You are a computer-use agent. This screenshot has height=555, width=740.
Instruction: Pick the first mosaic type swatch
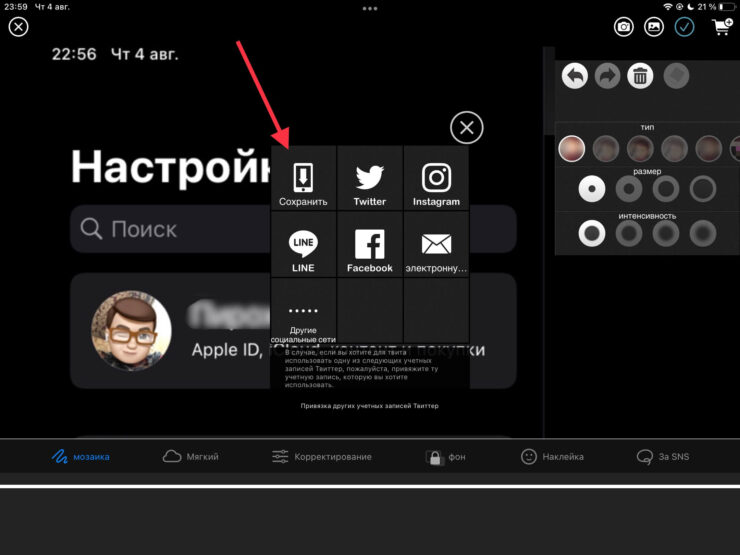(x=572, y=149)
